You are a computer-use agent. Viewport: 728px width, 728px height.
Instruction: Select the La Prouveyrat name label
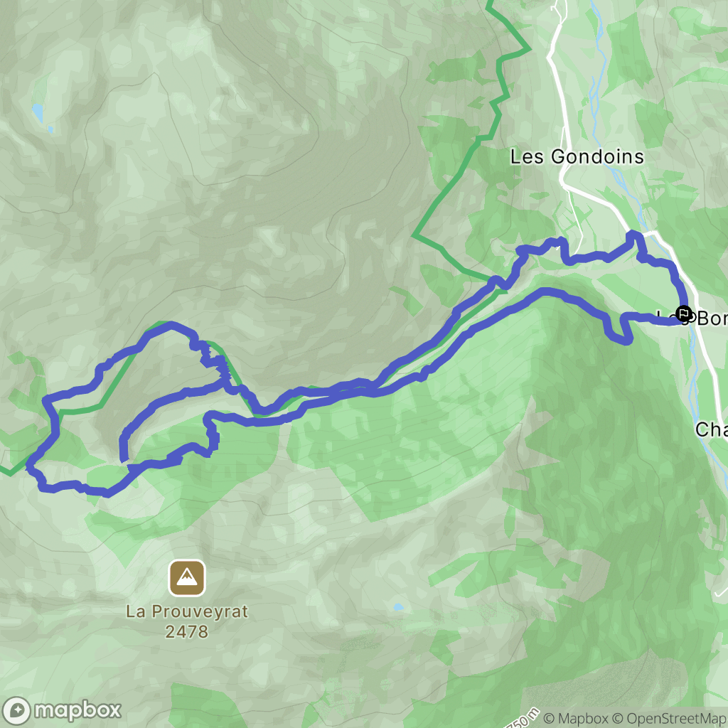[187, 611]
